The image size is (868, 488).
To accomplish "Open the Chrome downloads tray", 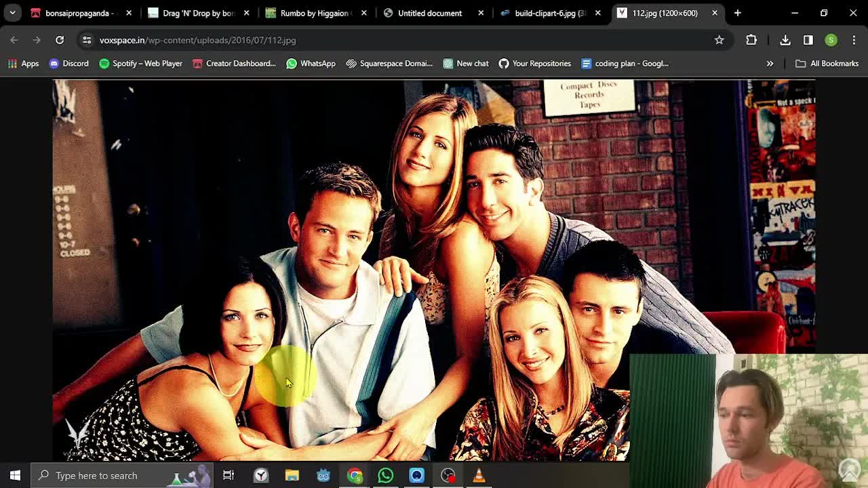I will click(785, 40).
